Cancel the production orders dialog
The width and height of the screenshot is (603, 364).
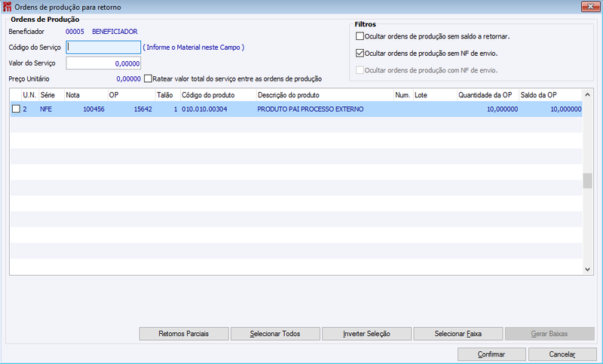[x=562, y=354]
